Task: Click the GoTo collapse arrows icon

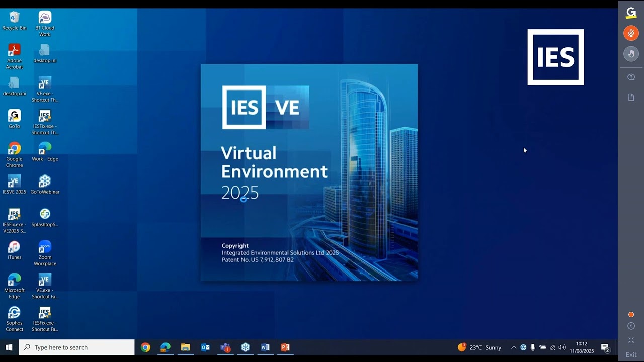Action: 631,340
